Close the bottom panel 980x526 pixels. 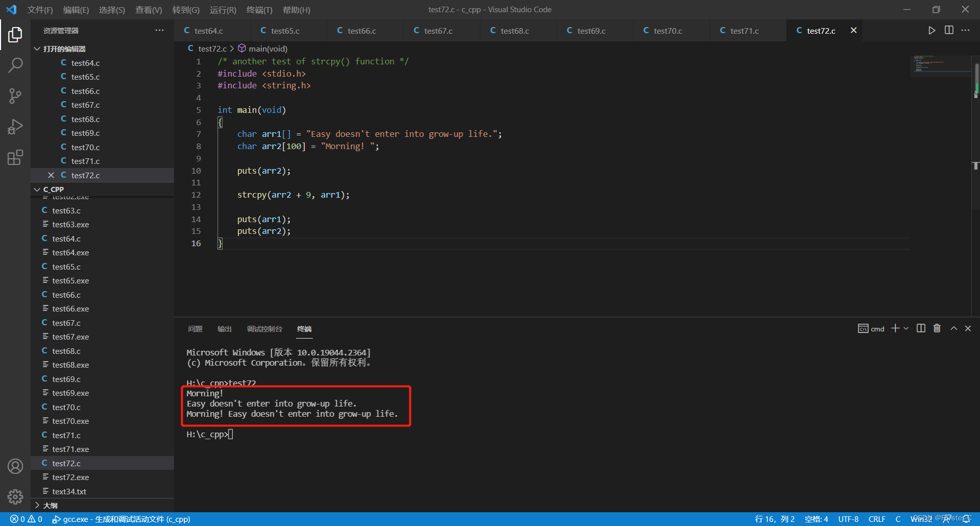pyautogui.click(x=968, y=328)
